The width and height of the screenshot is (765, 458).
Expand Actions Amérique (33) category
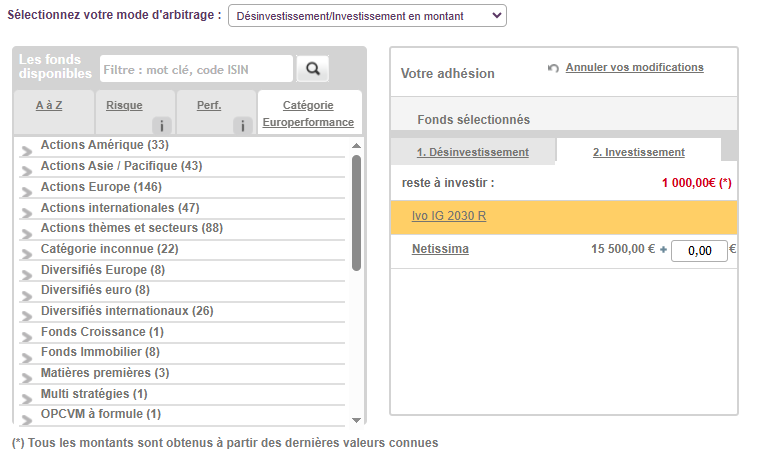(x=104, y=145)
